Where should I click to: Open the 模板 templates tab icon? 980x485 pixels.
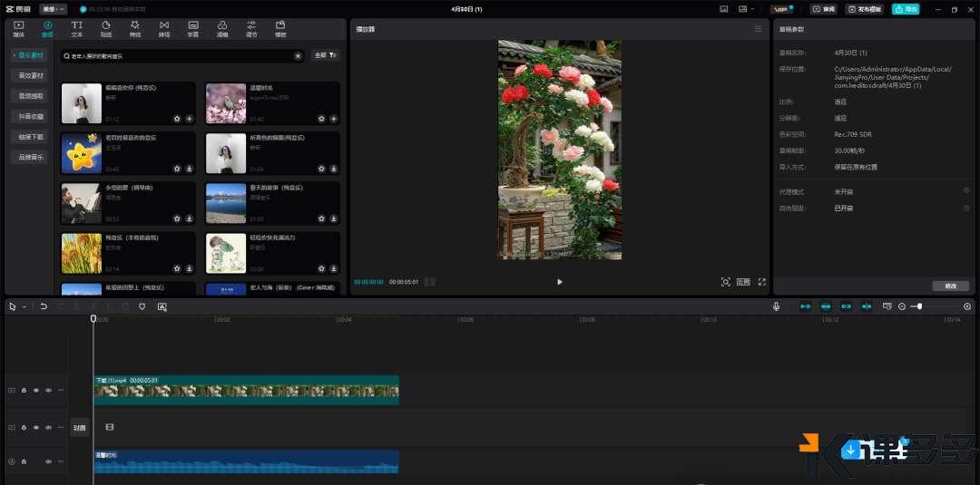point(280,25)
